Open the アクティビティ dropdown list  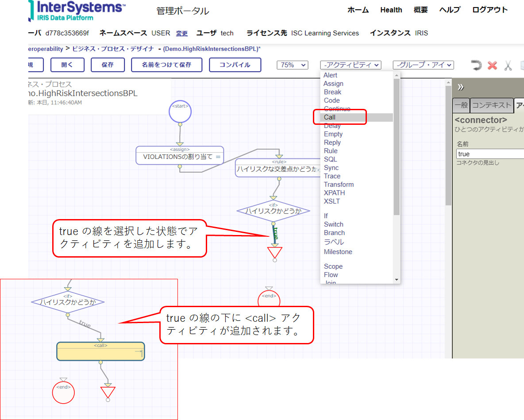click(351, 65)
